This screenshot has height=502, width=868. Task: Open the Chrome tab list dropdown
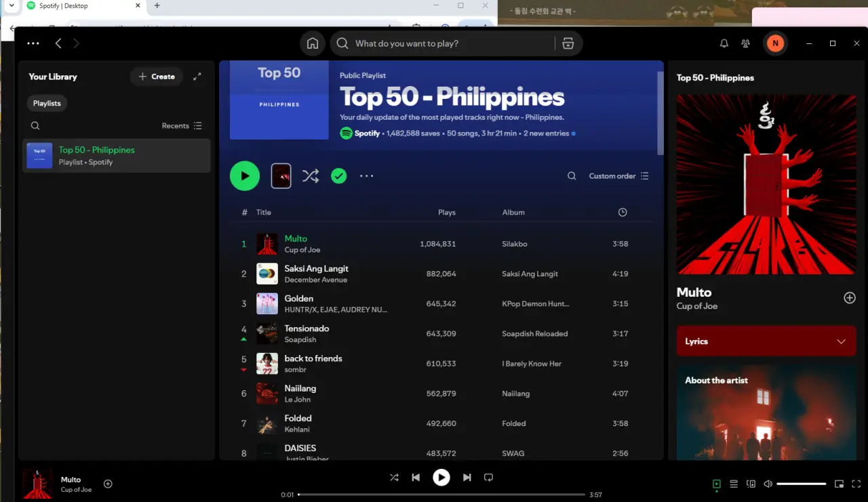pos(12,5)
